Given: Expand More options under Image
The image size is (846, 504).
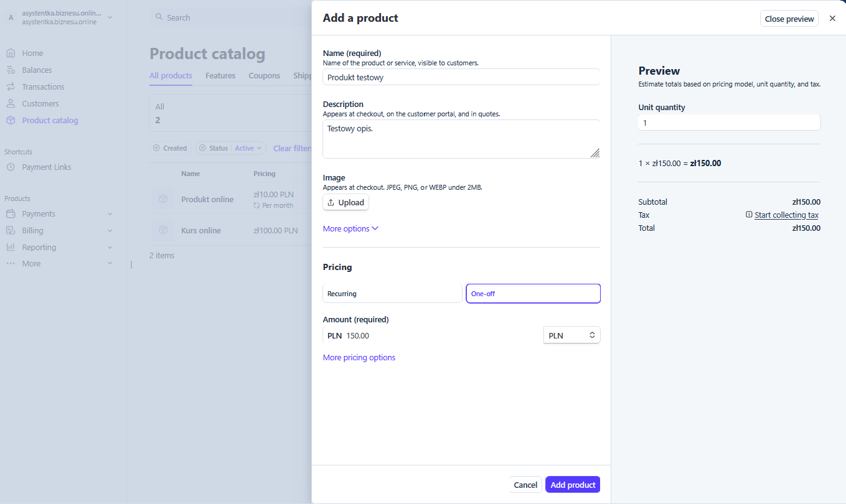Looking at the screenshot, I should [350, 229].
